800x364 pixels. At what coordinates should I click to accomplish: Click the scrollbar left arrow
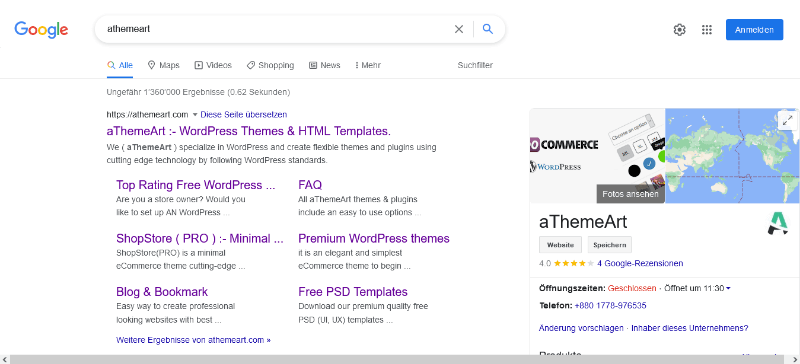[4, 360]
